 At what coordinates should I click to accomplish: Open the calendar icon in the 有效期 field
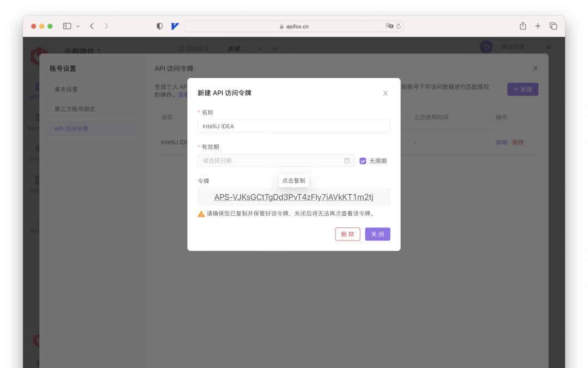click(x=347, y=160)
